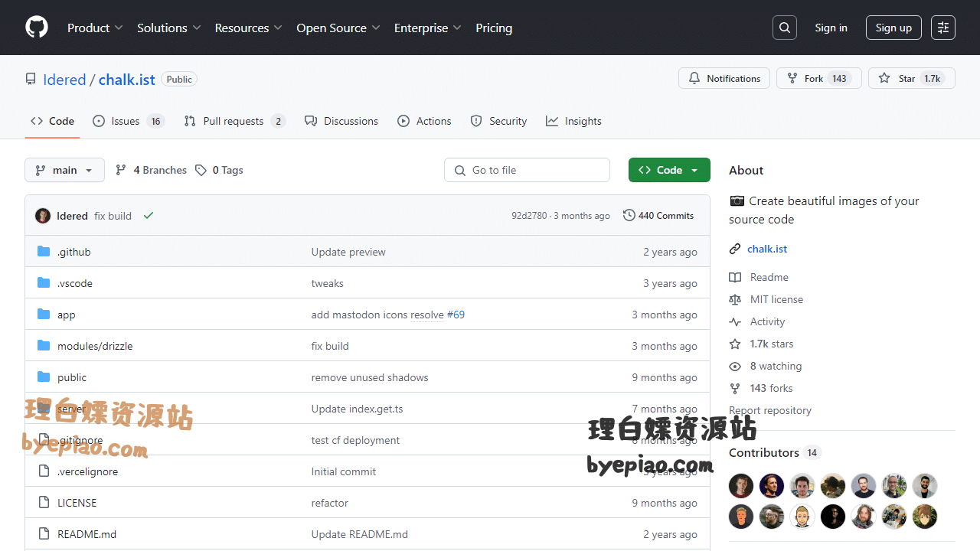Open the green Code dropdown button
The height and width of the screenshot is (551, 980).
click(x=669, y=170)
